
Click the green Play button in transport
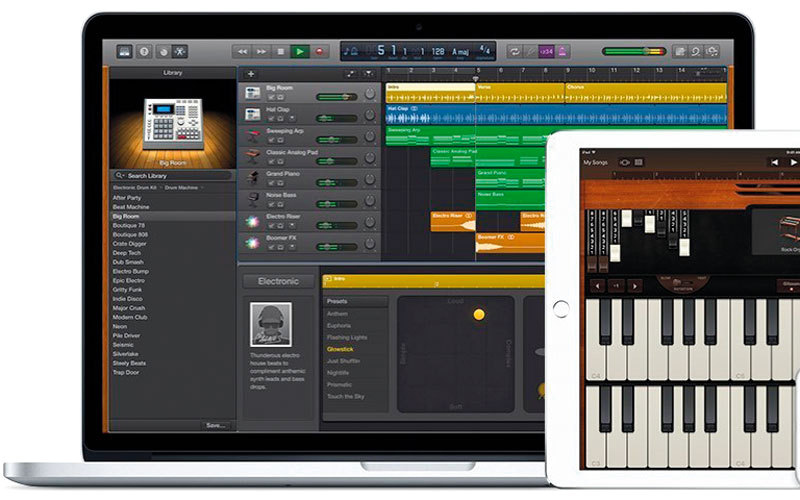299,51
